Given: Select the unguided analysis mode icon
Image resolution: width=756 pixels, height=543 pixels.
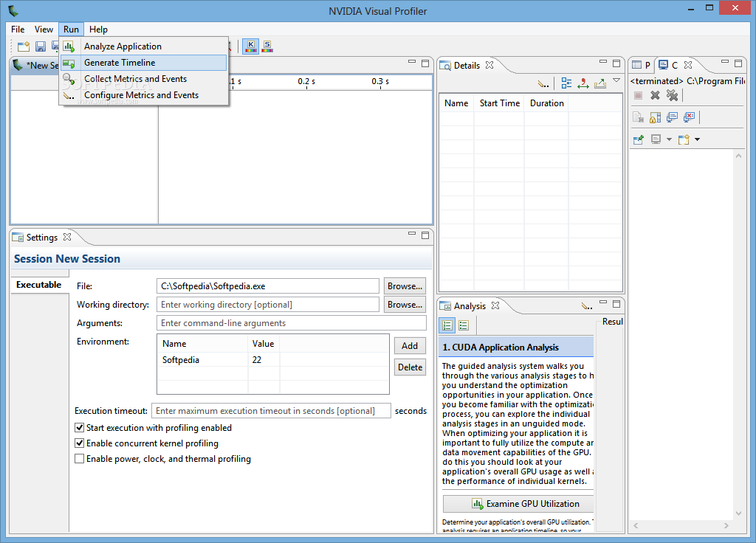Looking at the screenshot, I should [x=464, y=325].
